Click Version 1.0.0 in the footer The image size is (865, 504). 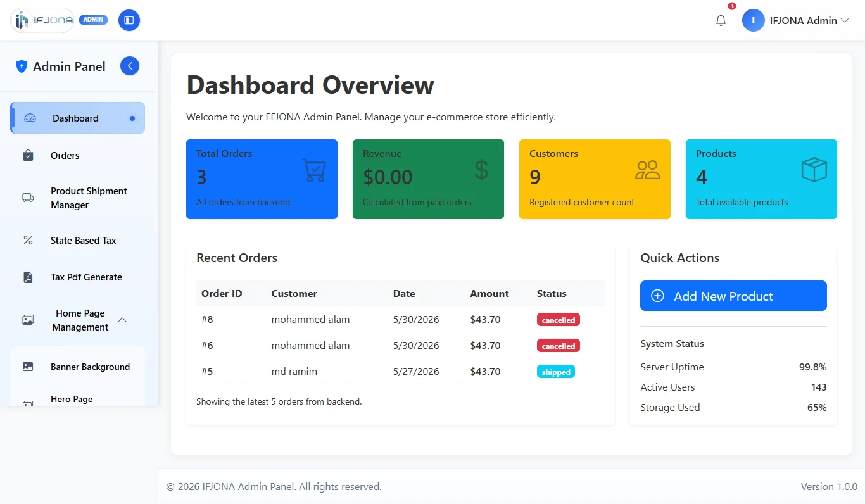point(829,486)
